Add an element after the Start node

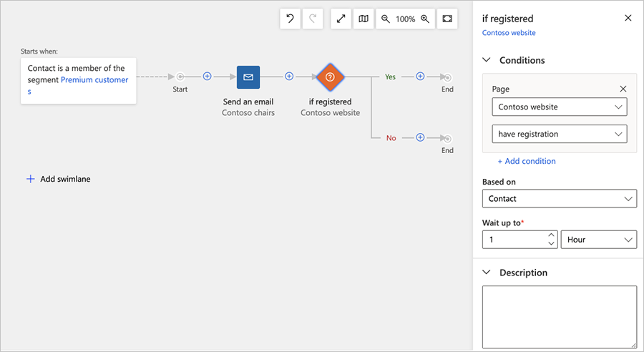click(x=207, y=77)
